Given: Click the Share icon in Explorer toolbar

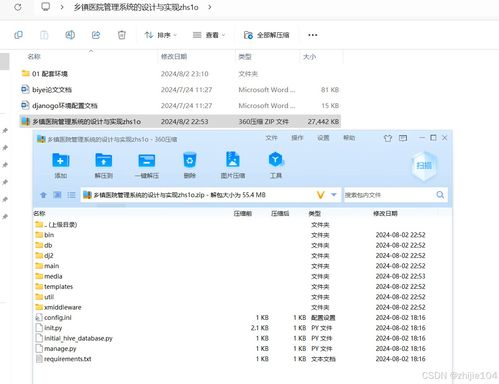Looking at the screenshot, I should click(x=96, y=35).
